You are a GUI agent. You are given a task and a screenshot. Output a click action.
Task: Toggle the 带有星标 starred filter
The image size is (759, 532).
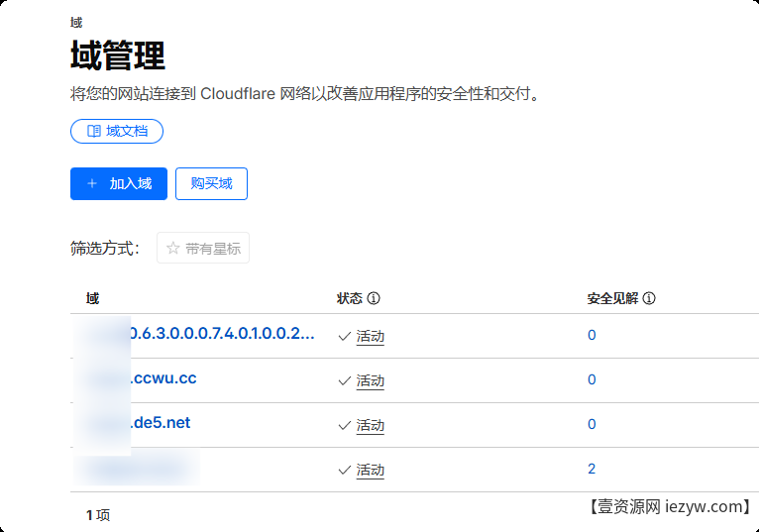(203, 249)
